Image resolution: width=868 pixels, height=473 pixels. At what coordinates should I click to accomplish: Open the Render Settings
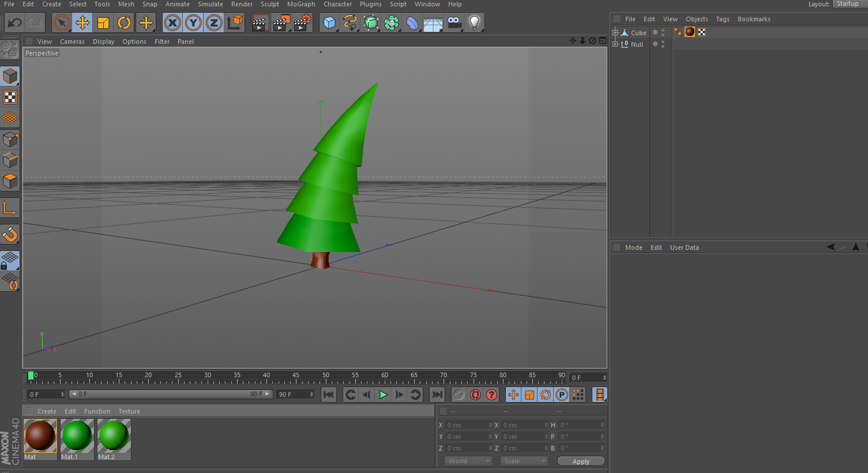click(x=301, y=22)
